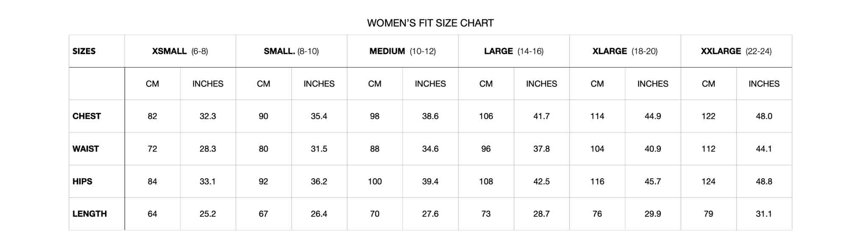
Task: Click the INCHES subheader under XXLARGE
Action: [x=764, y=84]
